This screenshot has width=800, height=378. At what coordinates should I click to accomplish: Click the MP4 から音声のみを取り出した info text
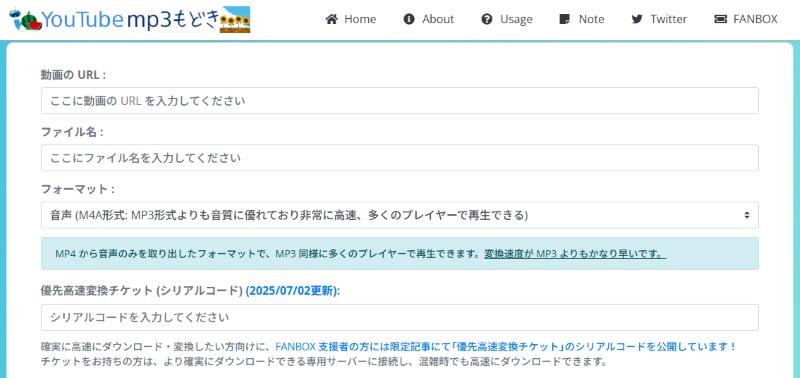(269, 254)
